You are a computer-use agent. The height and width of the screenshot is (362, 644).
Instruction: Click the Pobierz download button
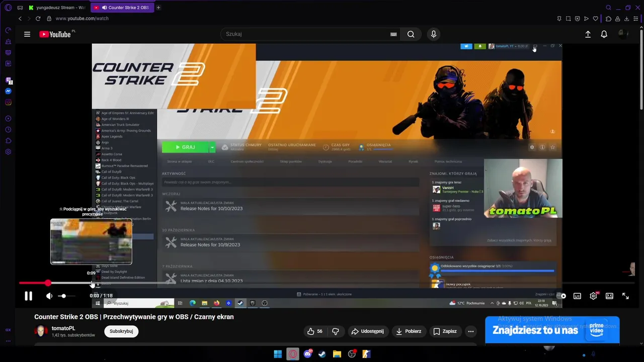point(409,331)
